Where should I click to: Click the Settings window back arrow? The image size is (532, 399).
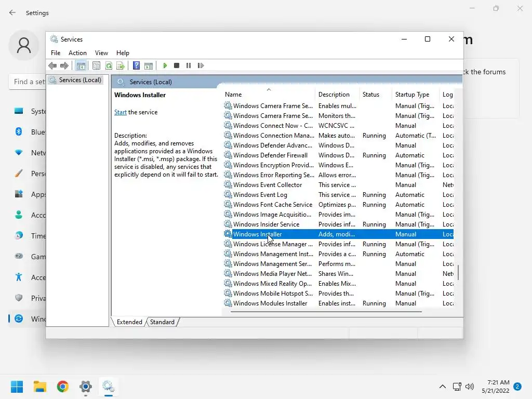[x=12, y=13]
